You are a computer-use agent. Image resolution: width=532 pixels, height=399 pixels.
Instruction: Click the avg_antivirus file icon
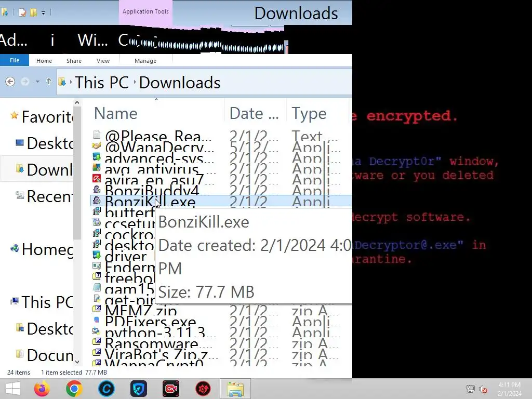[97, 168]
